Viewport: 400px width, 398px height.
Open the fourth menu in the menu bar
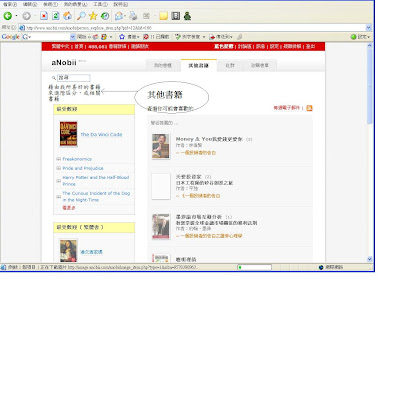75,5
